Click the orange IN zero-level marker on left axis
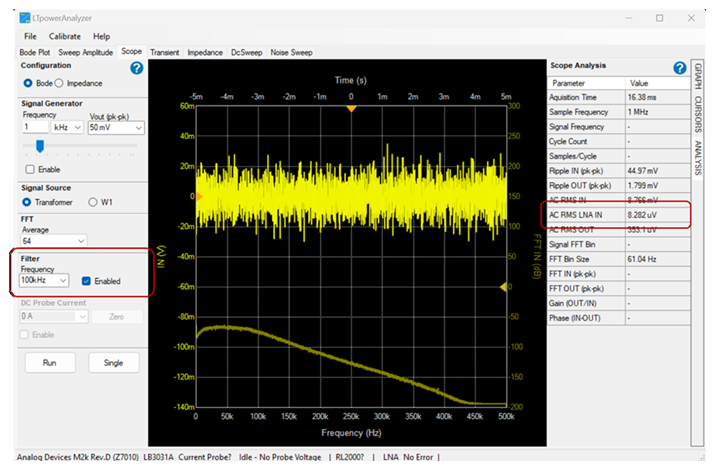Image resolution: width=715 pixels, height=474 pixels. [x=199, y=197]
